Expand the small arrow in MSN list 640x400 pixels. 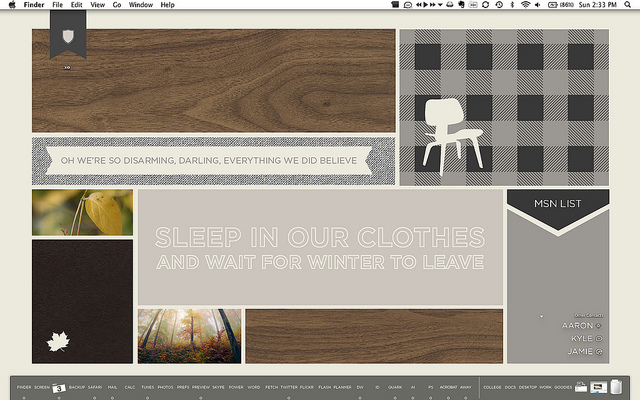coord(542,316)
